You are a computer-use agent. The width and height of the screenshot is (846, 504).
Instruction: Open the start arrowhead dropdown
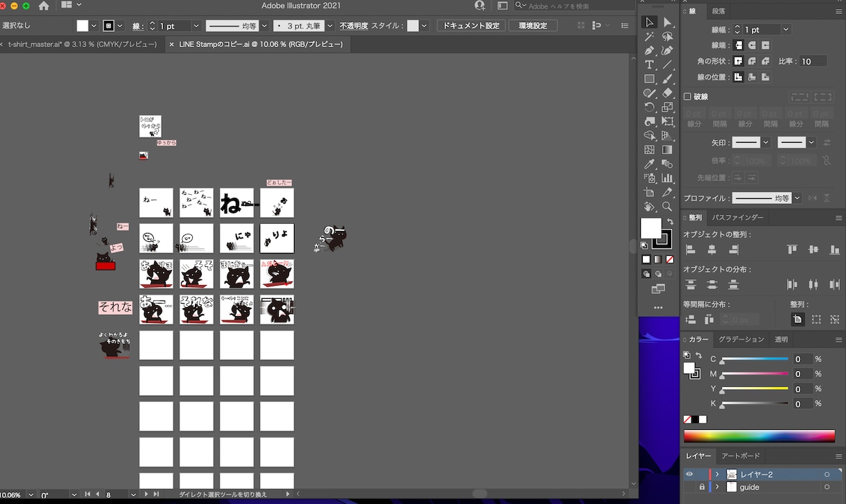[x=766, y=142]
